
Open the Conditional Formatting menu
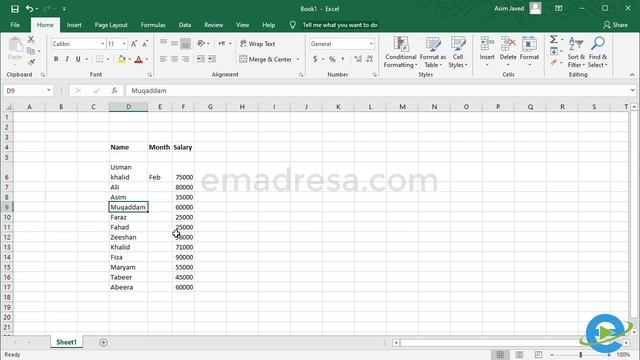[401, 52]
